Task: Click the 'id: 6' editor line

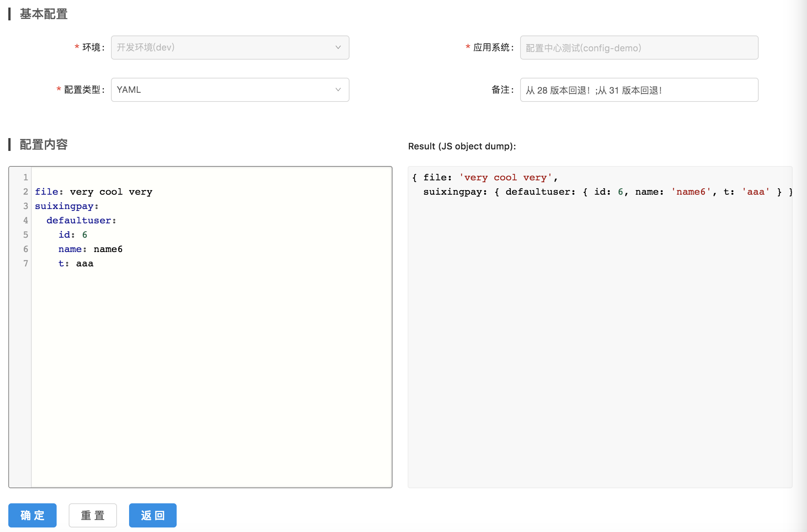Action: (x=73, y=235)
